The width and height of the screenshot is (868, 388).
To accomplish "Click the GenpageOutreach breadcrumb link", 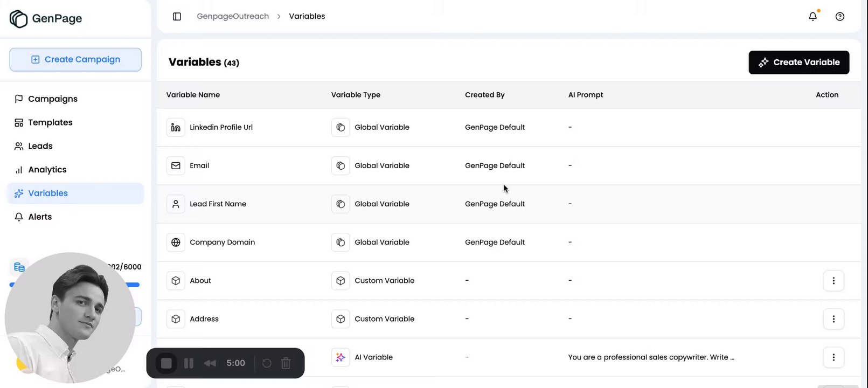I will (x=233, y=17).
